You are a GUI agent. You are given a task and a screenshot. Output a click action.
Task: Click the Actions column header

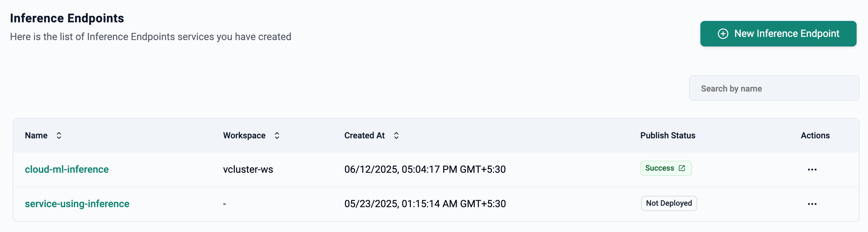(x=815, y=136)
